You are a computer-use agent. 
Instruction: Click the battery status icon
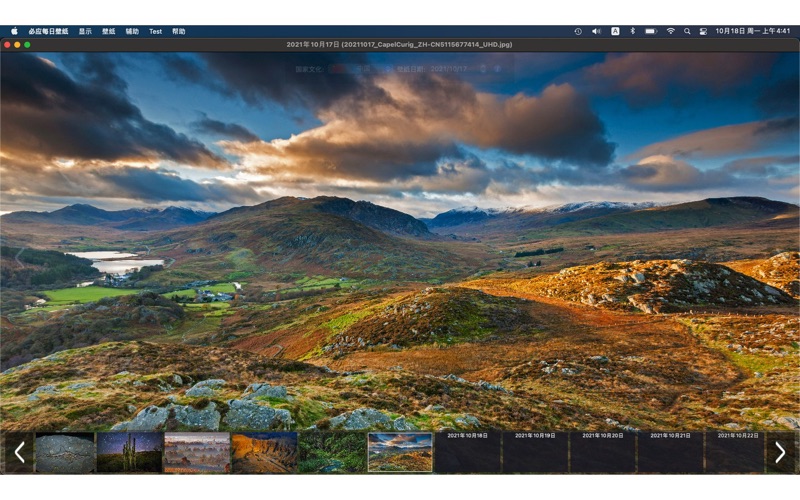(651, 31)
